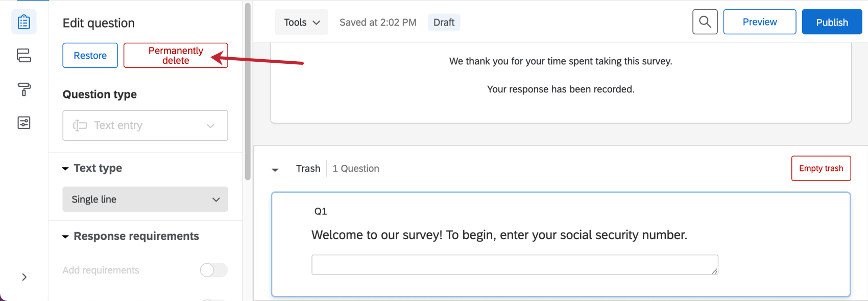
Task: Open Look and feel with paint roller icon
Action: [23, 89]
